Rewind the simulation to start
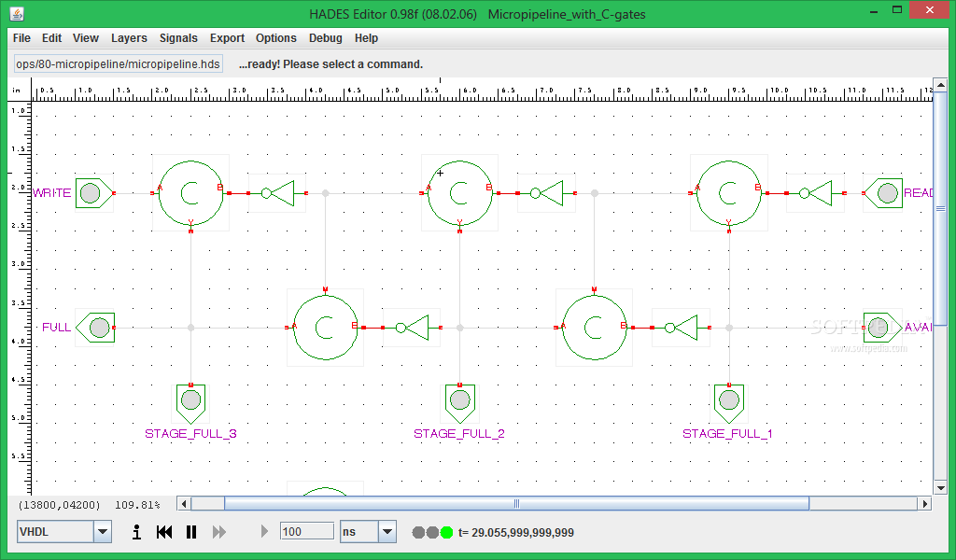 164,532
